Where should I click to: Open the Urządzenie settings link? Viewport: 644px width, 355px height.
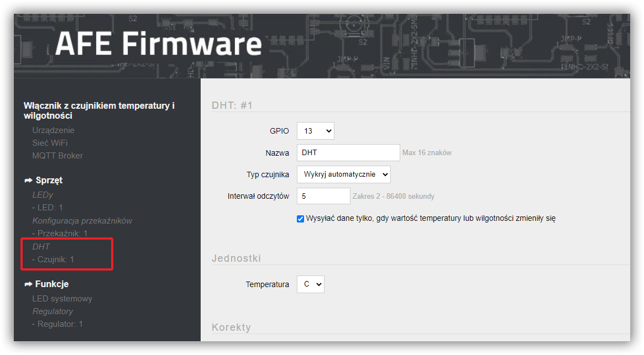(x=54, y=130)
